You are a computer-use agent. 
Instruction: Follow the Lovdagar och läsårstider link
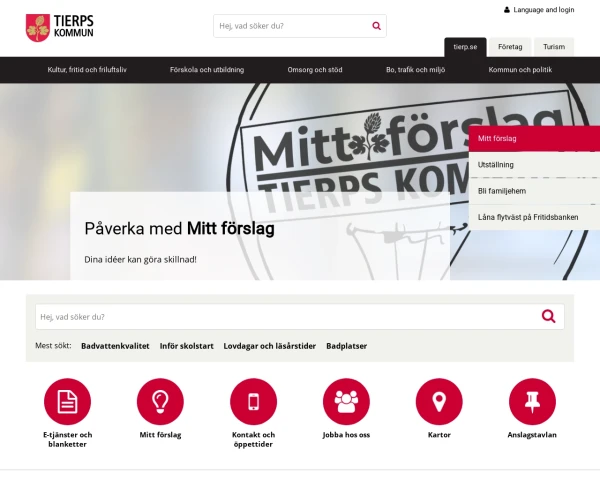click(270, 346)
